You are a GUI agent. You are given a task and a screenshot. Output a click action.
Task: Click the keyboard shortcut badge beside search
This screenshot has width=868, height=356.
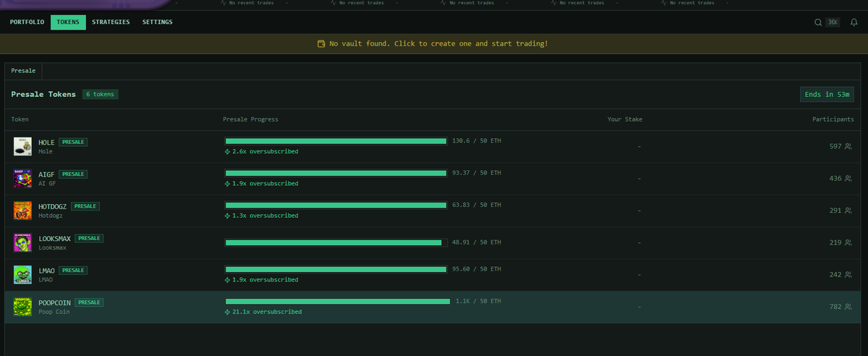(x=833, y=22)
